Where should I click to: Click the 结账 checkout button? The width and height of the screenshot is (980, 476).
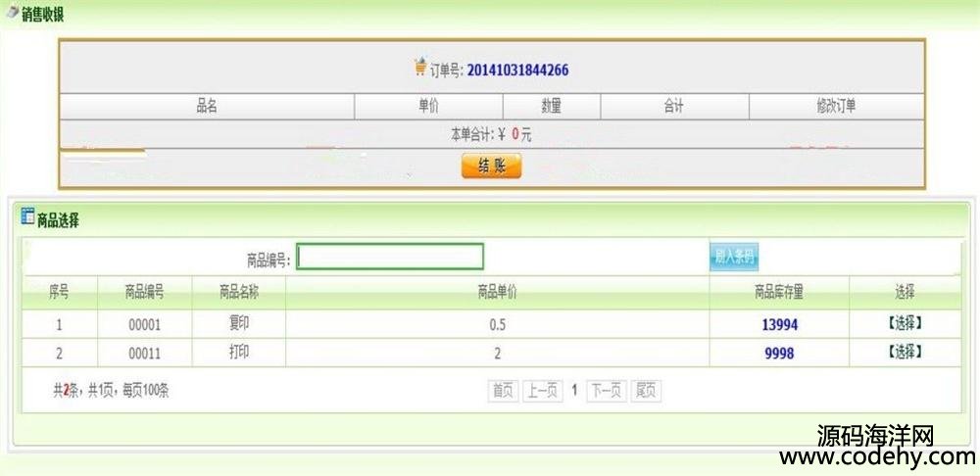pyautogui.click(x=491, y=167)
